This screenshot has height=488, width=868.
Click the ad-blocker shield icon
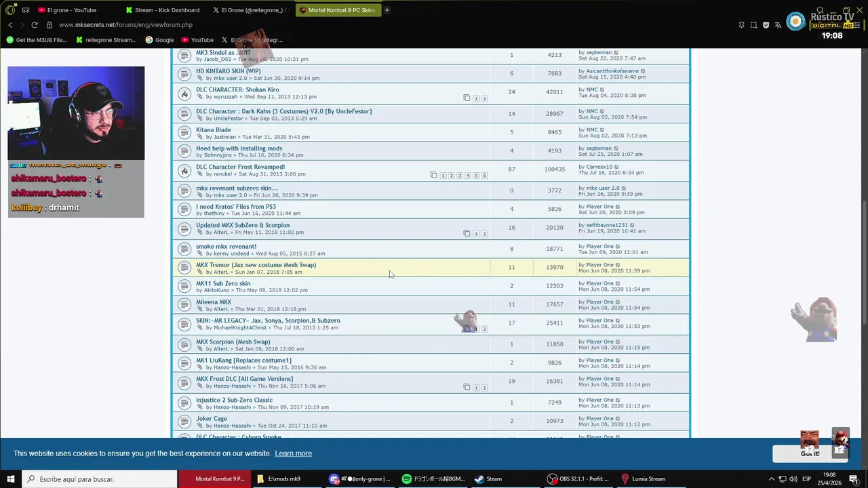coord(766,25)
